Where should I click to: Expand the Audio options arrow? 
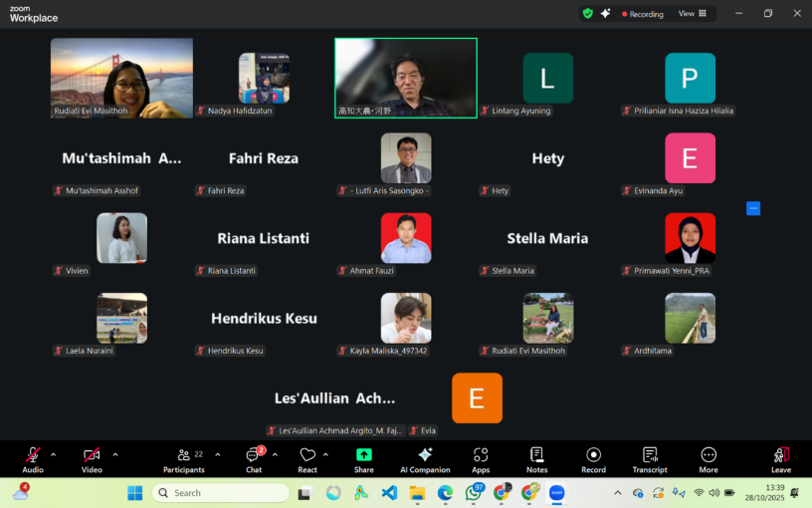coord(54,454)
